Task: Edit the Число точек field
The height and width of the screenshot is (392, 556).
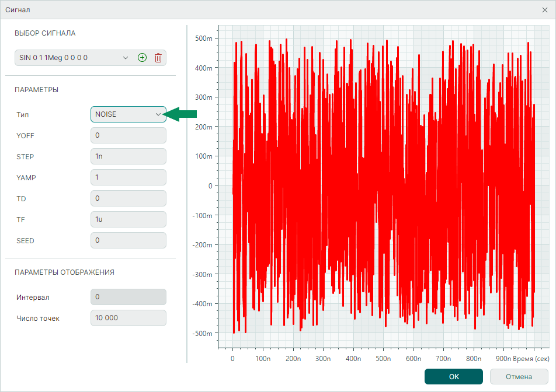Action: pyautogui.click(x=128, y=318)
